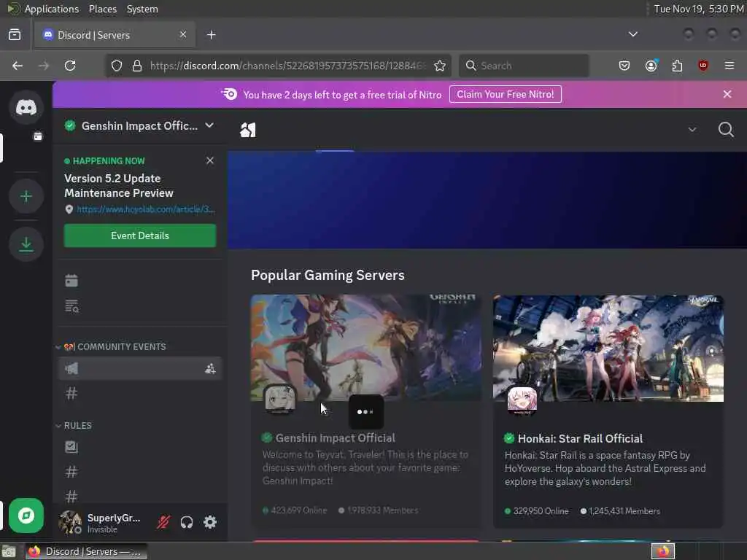Reload the current page

(x=70, y=66)
